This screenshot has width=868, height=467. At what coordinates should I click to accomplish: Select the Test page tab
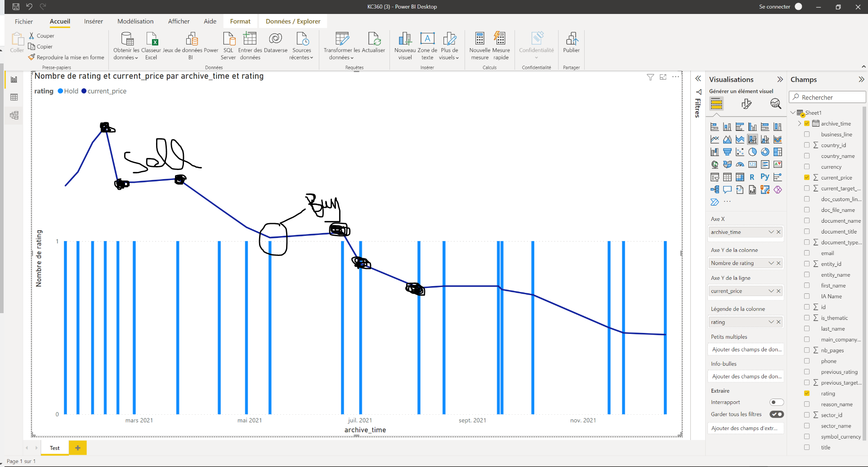tap(55, 448)
